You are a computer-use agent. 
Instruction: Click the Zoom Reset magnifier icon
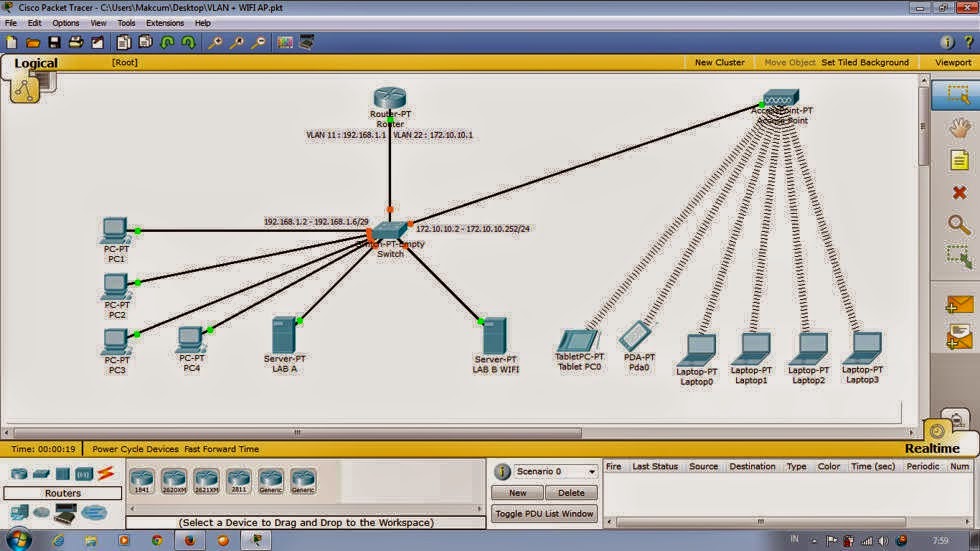[x=236, y=42]
